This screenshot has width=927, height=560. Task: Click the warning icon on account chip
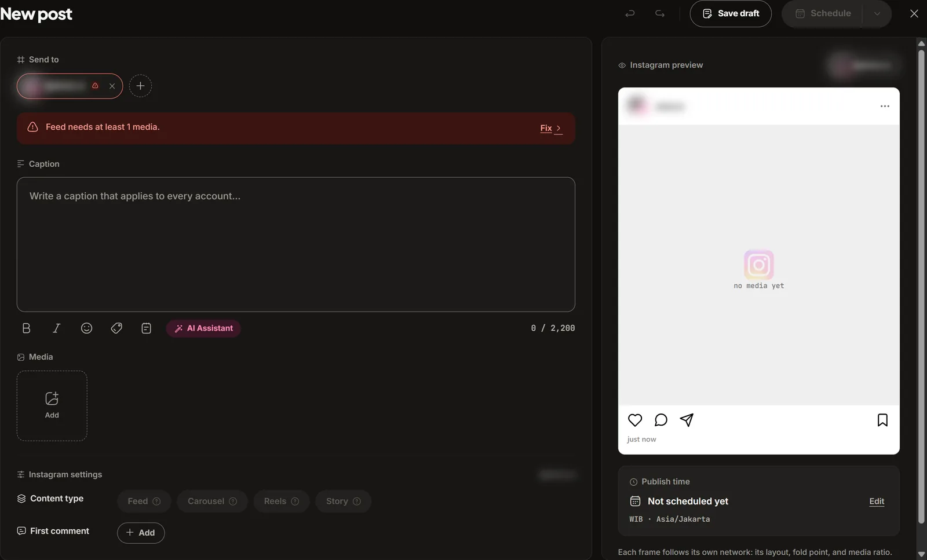[95, 86]
